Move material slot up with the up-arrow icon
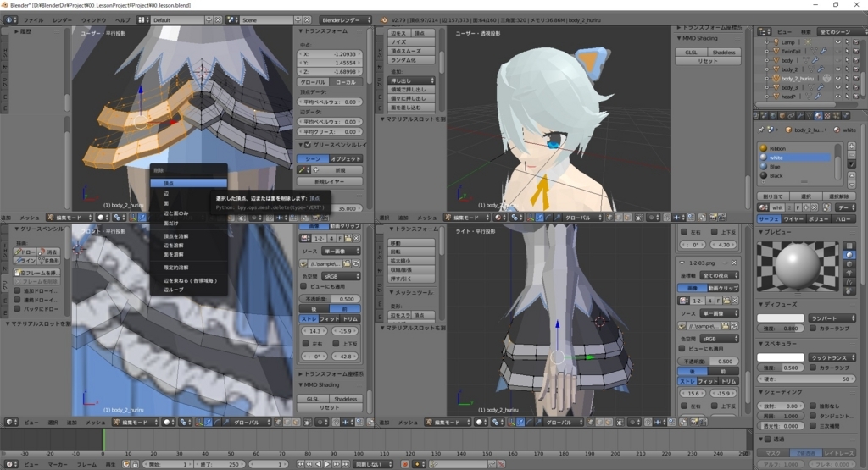 [851, 175]
